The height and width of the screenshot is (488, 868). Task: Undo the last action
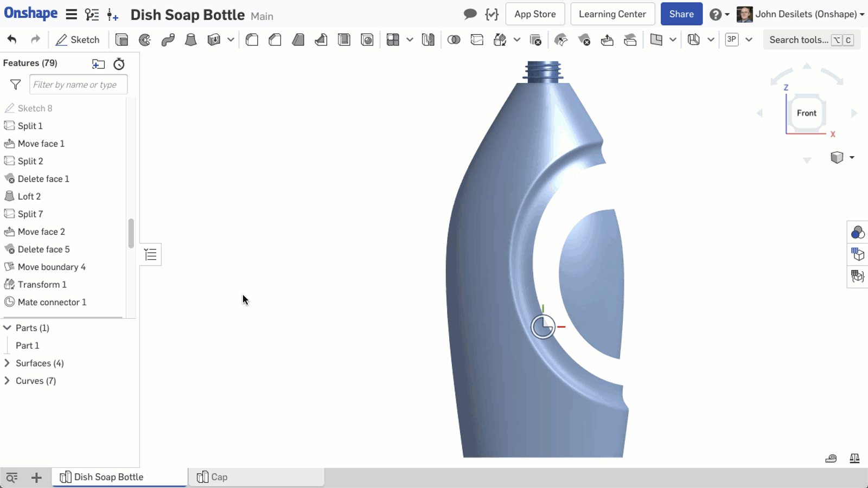pos(12,40)
